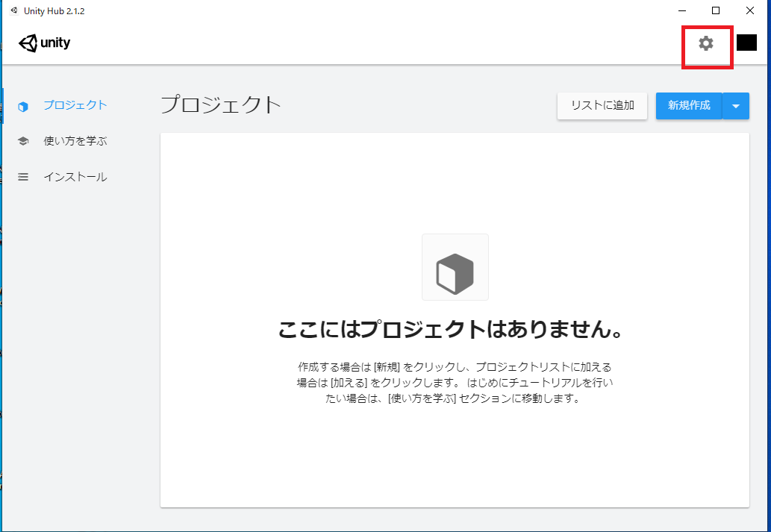Screen dimensions: 771x532
Task: Click the gray cube placeholder icon
Action: click(x=455, y=267)
